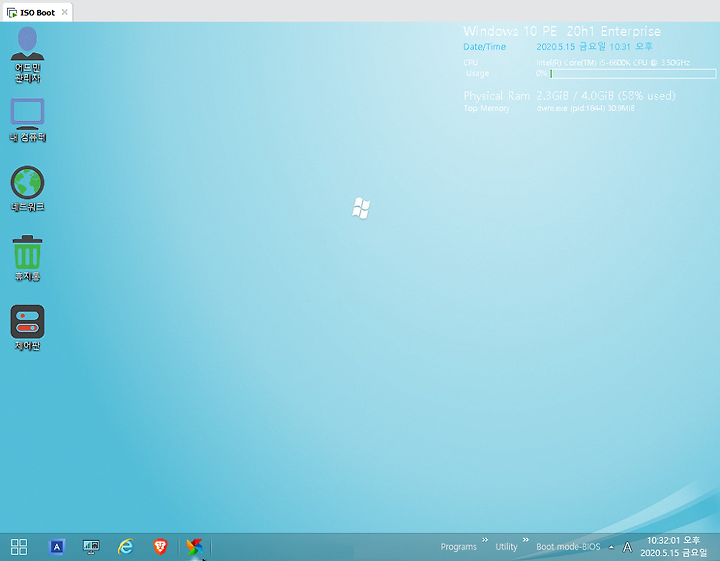Click the Boot mode-BIOS toolbar label
720x561 pixels.
(568, 547)
